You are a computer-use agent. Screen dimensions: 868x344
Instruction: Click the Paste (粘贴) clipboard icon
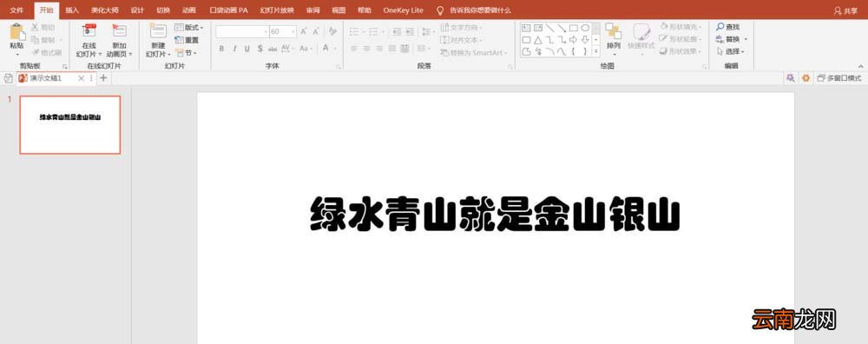[17, 32]
